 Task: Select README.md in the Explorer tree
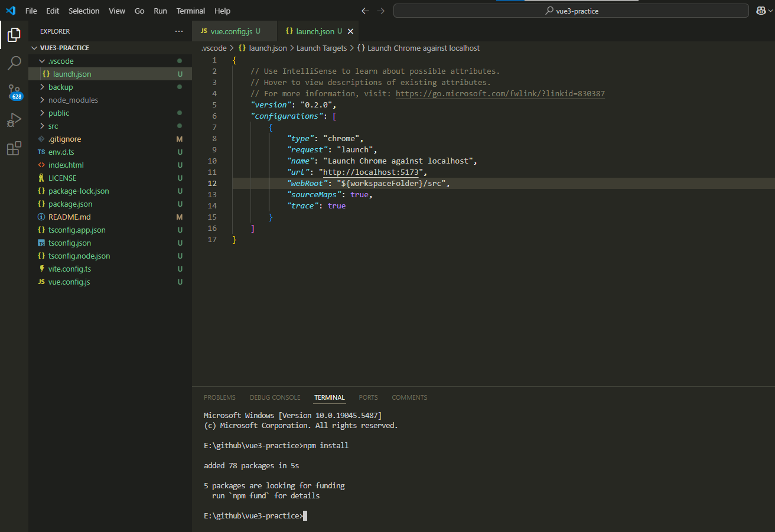pos(71,217)
